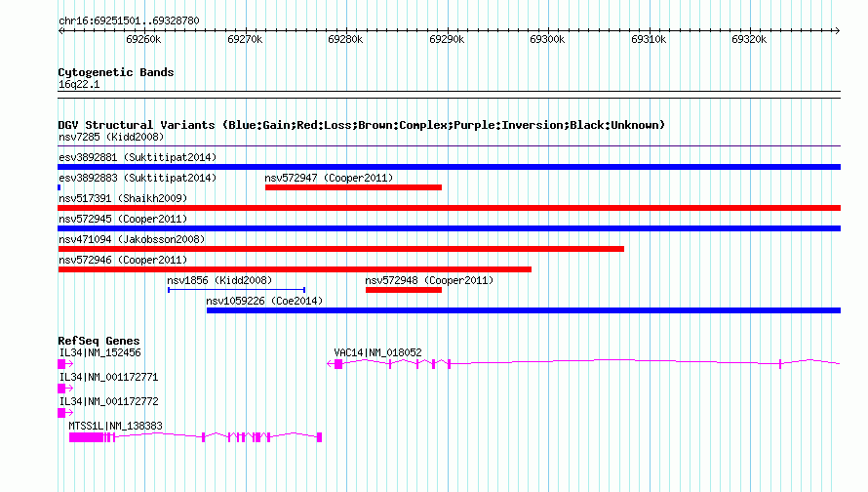Select the VAC14 terminal exon block with arrow
868x492 pixels.
coord(335,364)
